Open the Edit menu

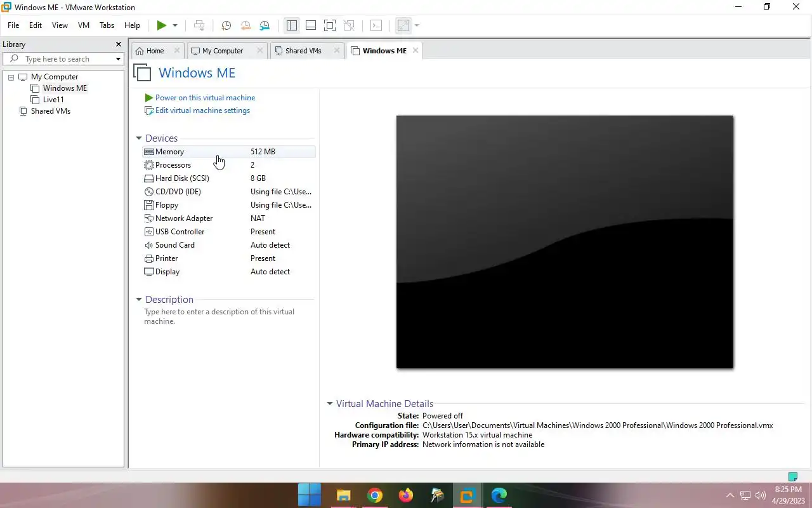click(x=36, y=25)
